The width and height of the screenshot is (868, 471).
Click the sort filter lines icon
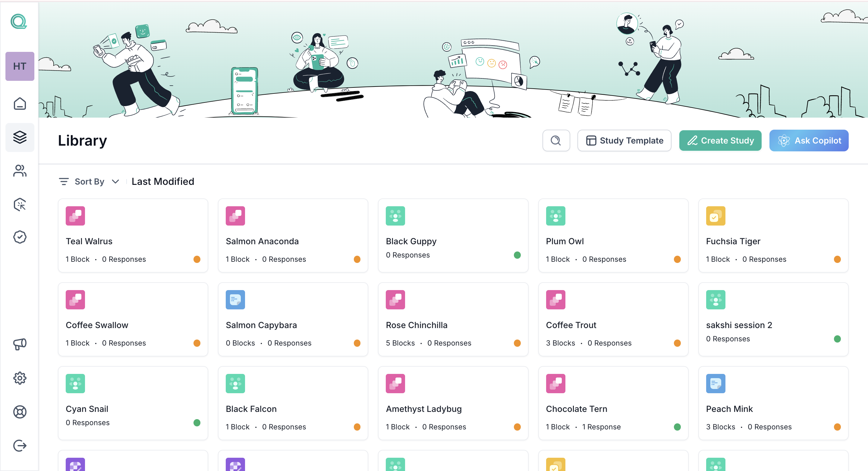coord(64,182)
